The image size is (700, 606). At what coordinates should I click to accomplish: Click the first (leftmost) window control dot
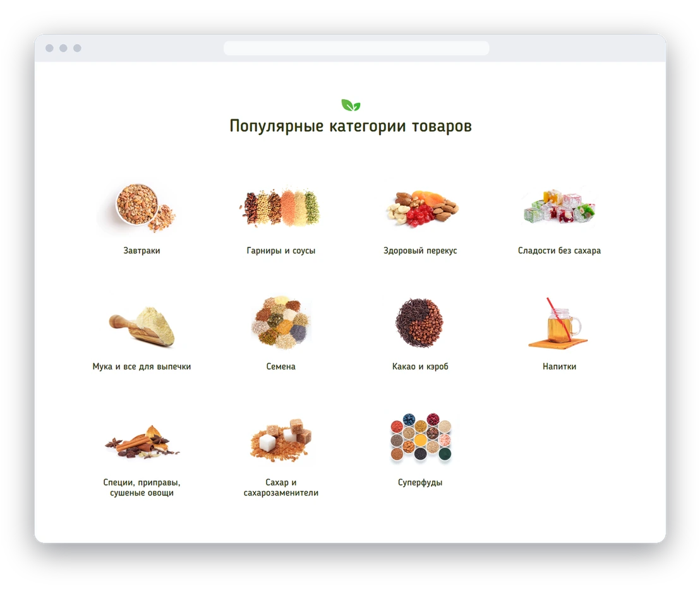pyautogui.click(x=49, y=48)
